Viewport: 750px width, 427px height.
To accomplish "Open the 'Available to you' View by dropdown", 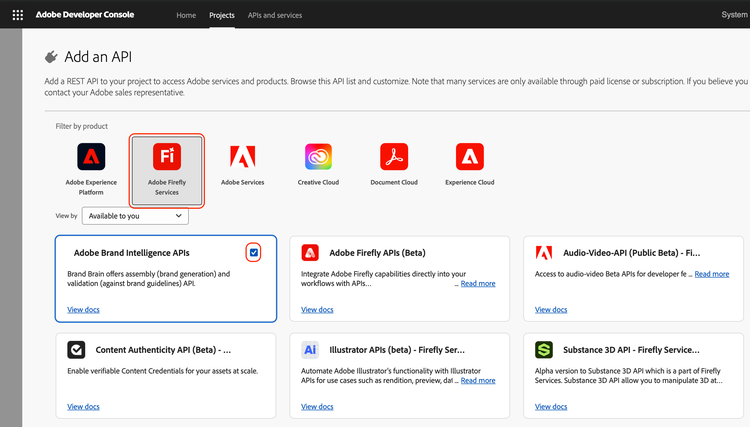I will coord(135,216).
